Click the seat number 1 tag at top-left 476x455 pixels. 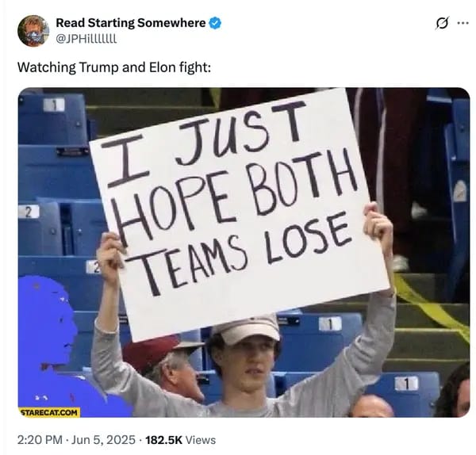pos(54,105)
